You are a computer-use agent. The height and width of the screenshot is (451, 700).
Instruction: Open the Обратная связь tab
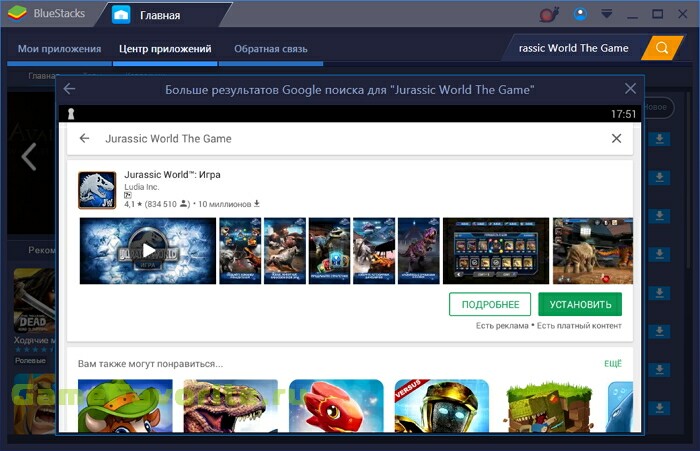(x=271, y=49)
